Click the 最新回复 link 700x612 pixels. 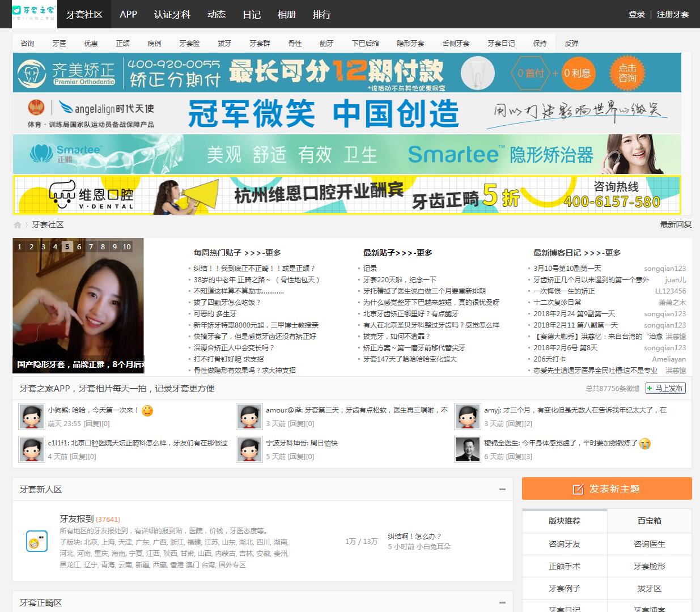(676, 224)
